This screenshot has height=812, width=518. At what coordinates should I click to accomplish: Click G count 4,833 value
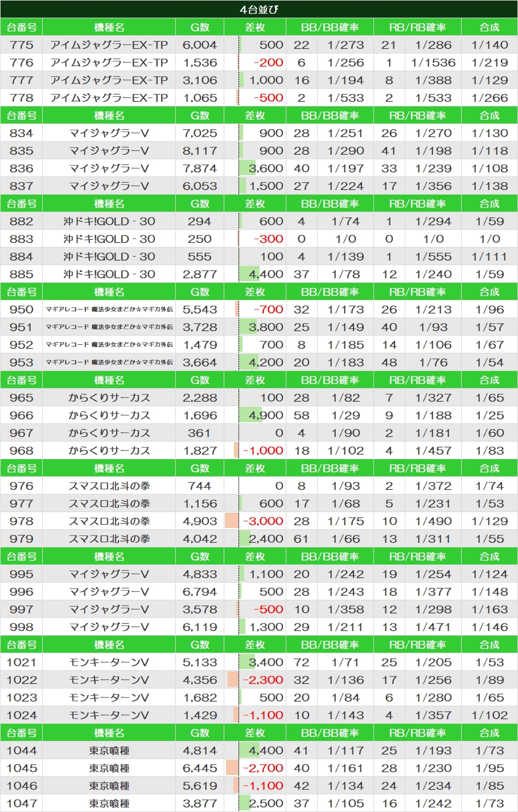point(200,574)
